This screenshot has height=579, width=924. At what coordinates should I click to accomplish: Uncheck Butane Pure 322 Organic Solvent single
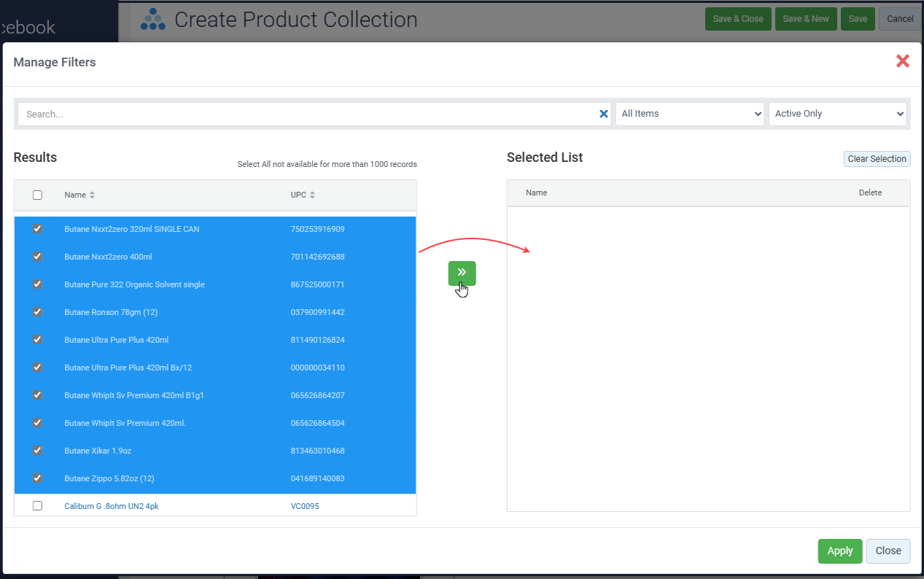click(x=37, y=284)
